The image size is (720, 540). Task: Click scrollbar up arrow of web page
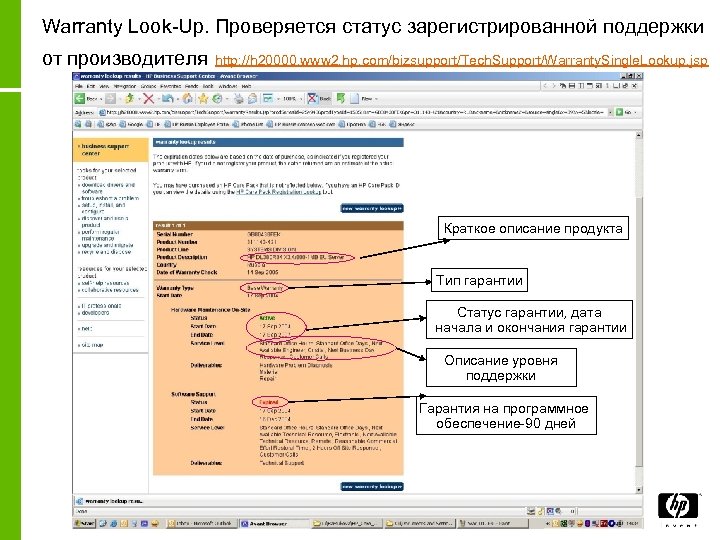tap(638, 135)
